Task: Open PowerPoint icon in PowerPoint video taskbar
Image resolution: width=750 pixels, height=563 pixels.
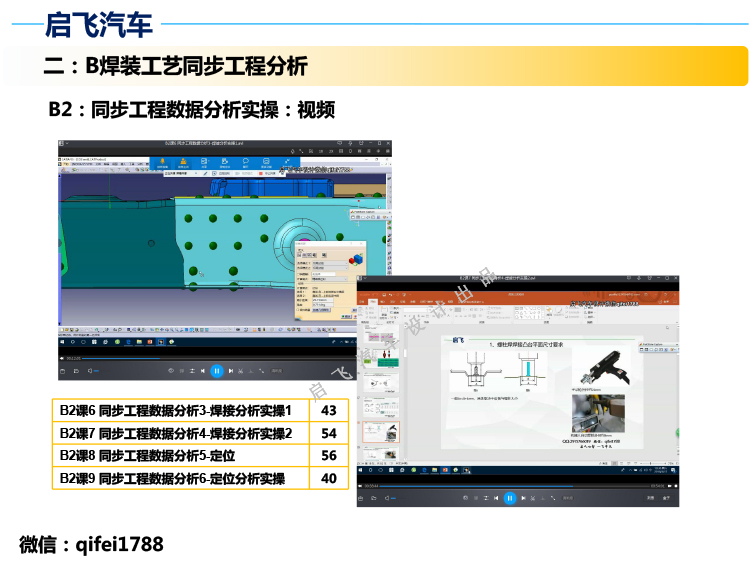Action: (x=445, y=470)
